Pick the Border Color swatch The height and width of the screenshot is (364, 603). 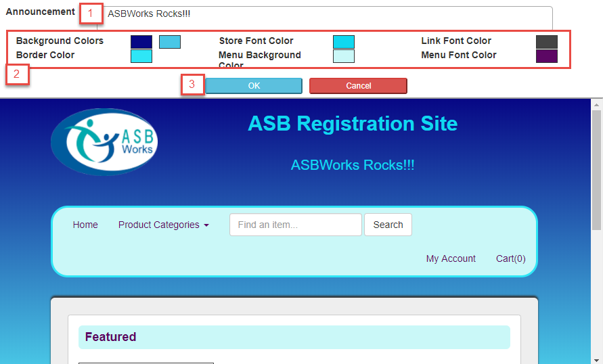coord(141,56)
